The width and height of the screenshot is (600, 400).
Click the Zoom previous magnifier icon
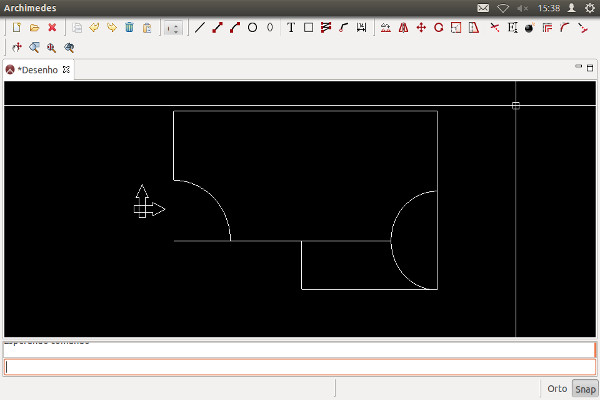(69, 47)
